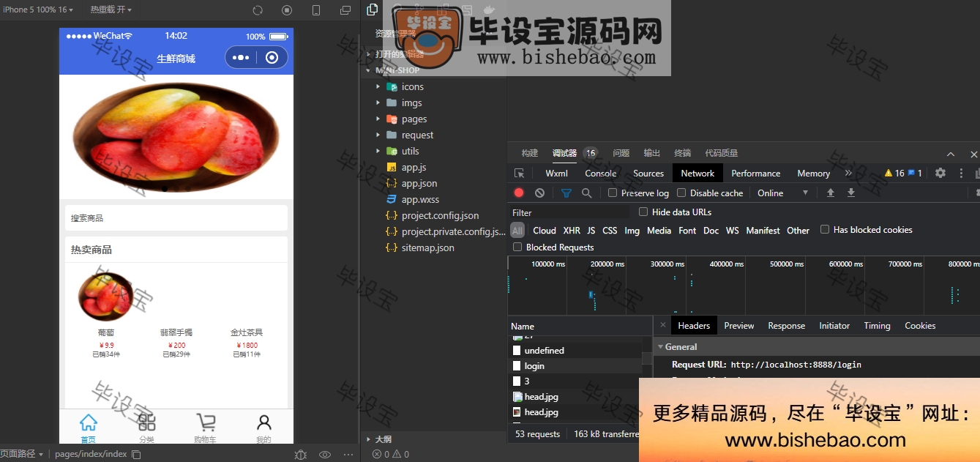
Task: Switch to the Wxml tab
Action: (x=556, y=174)
